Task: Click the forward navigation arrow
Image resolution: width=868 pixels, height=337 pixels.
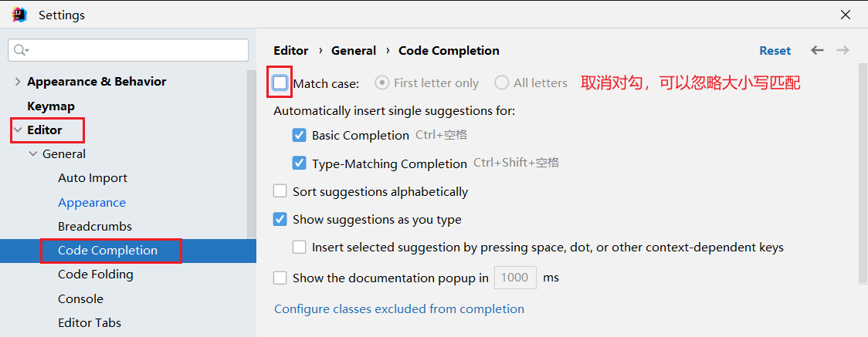Action: click(843, 50)
